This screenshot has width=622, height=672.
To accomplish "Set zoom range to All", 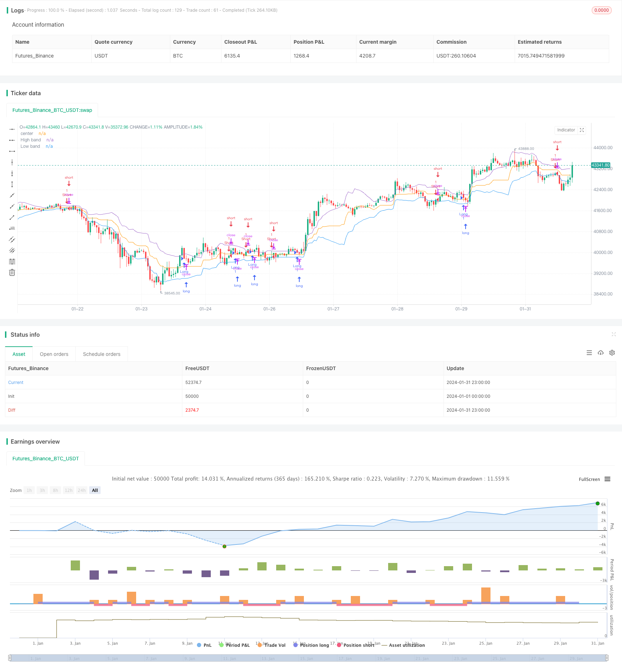I will click(x=95, y=490).
